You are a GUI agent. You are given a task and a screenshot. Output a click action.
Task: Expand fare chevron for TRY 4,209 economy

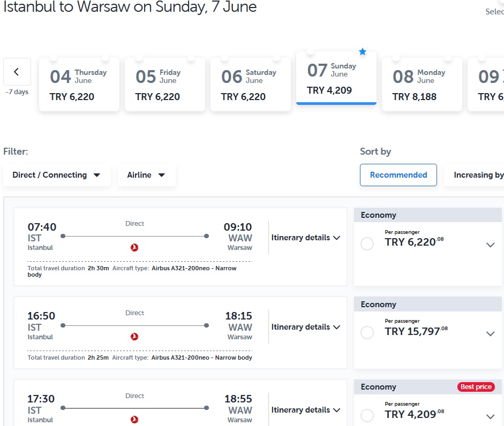tap(490, 417)
